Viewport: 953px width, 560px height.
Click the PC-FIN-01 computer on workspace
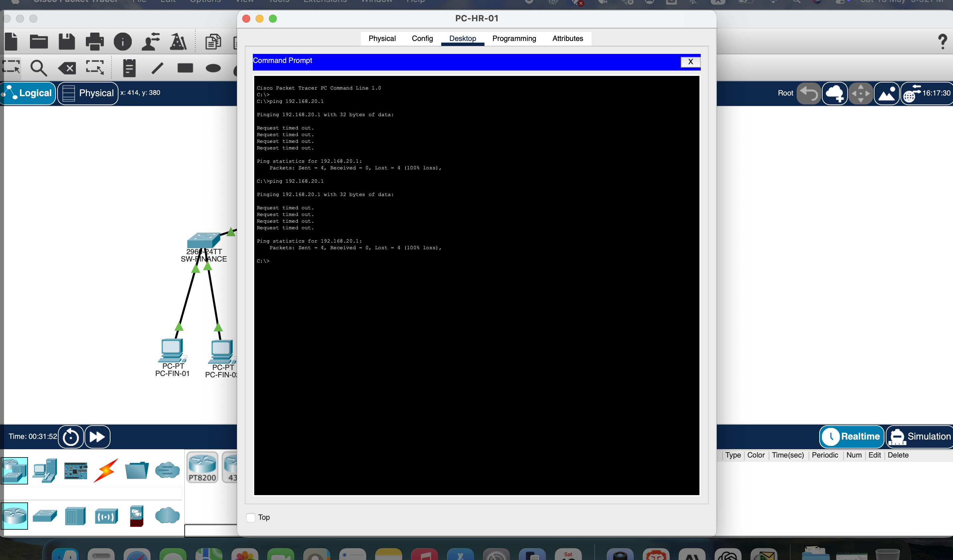click(172, 350)
